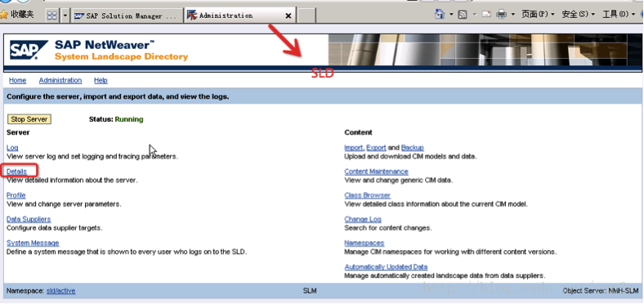
Task: Open the 页面(P) menu
Action: tap(538, 15)
